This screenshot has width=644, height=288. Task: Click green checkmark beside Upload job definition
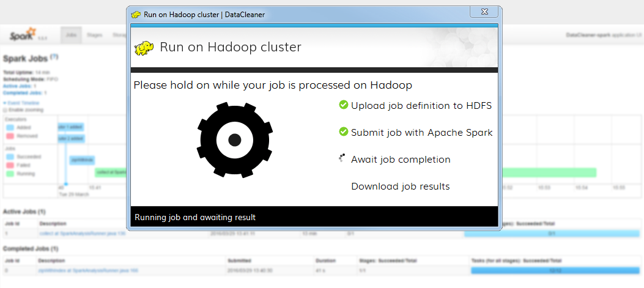(x=343, y=105)
